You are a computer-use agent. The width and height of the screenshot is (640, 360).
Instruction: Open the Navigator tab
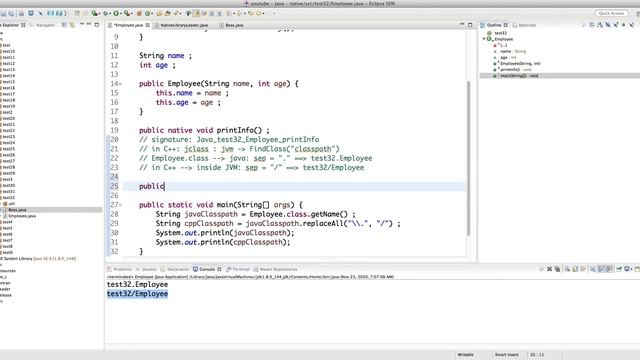(45, 25)
